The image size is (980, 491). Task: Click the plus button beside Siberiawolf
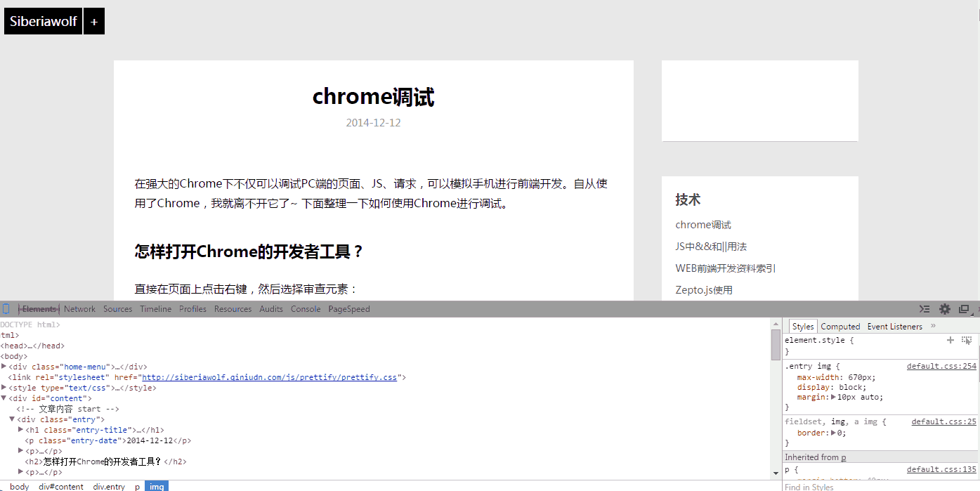coord(94,21)
